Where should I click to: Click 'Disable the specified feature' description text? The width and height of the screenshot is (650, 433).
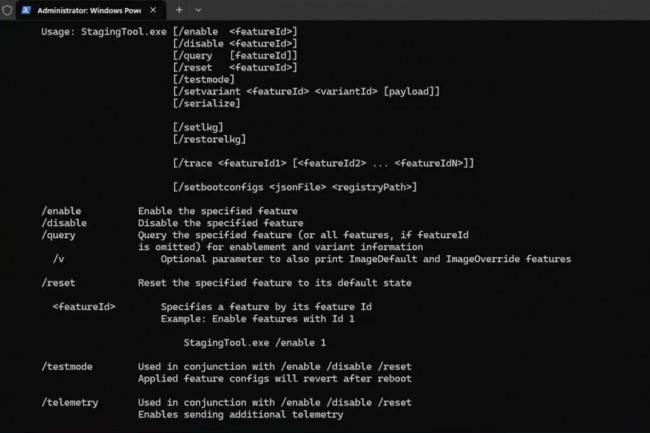[217, 223]
